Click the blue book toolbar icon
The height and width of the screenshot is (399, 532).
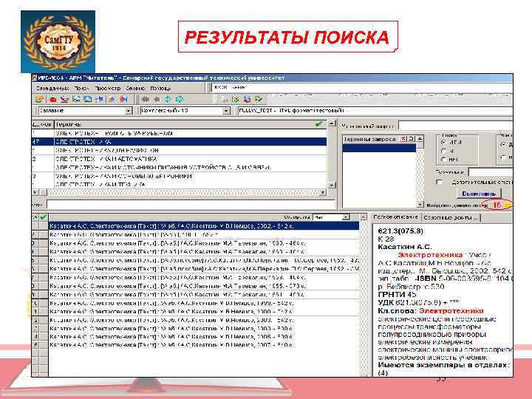click(87, 99)
